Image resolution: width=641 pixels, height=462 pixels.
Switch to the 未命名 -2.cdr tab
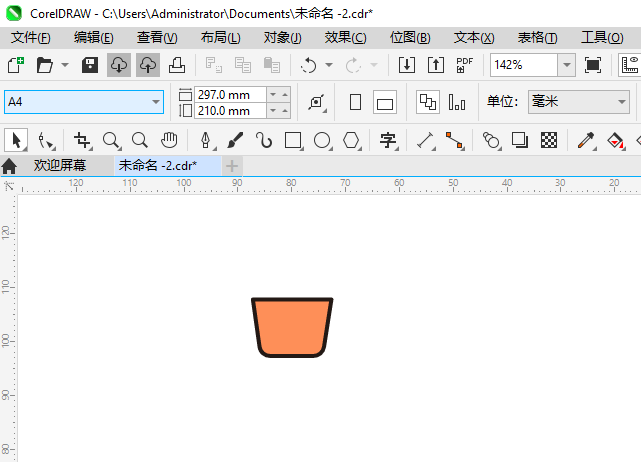tap(168, 166)
